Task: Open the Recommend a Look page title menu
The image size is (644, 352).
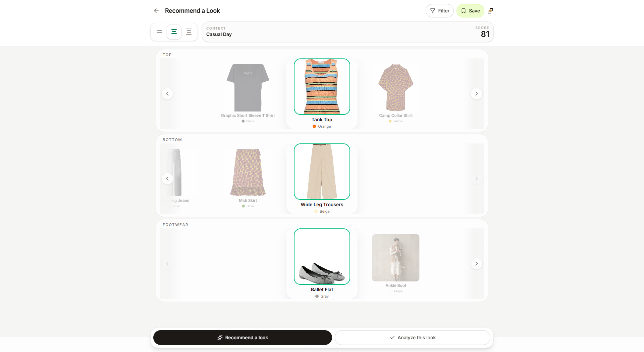Action: click(192, 10)
